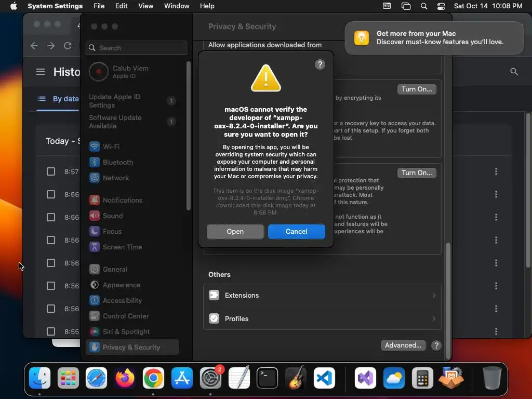Check the 8:57 history entry checkbox
The width and height of the screenshot is (532, 399).
coord(50,171)
